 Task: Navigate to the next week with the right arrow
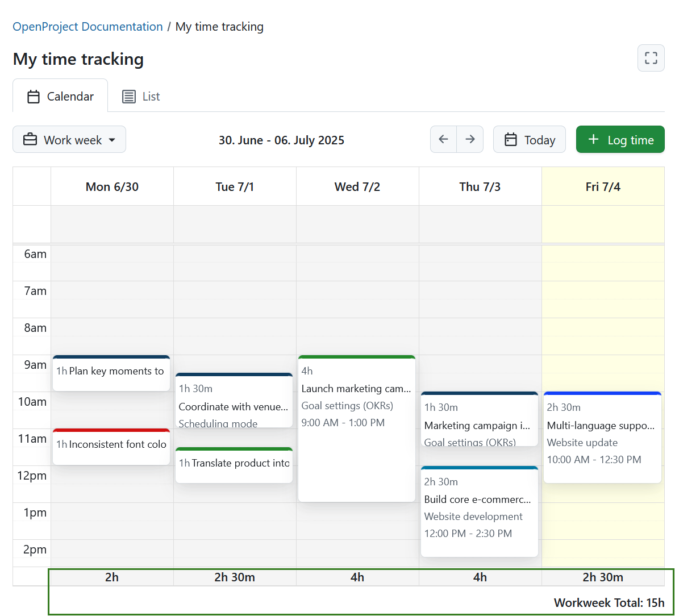pos(470,139)
